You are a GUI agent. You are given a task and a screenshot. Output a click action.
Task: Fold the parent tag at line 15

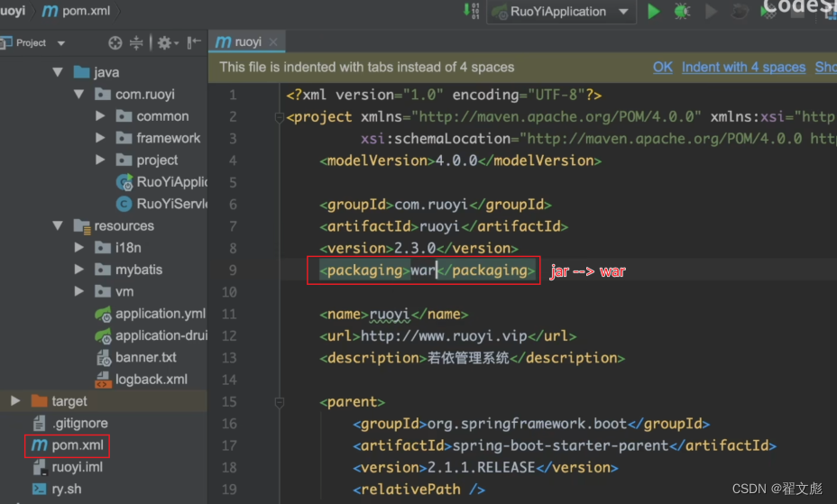coord(281,402)
